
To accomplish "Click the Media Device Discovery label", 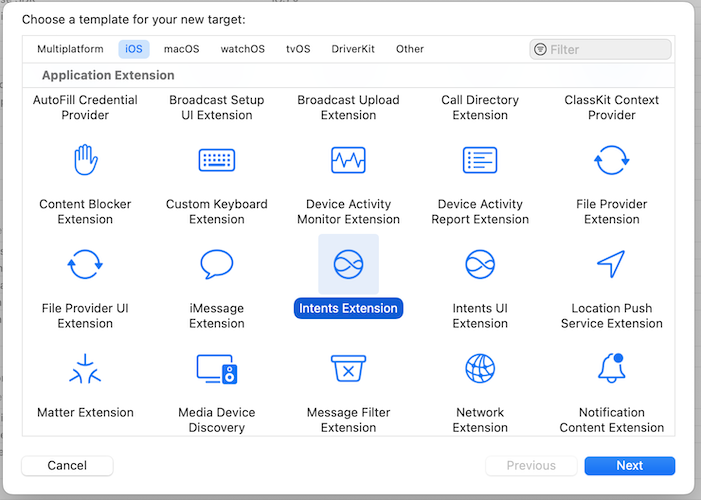I will coord(217,420).
